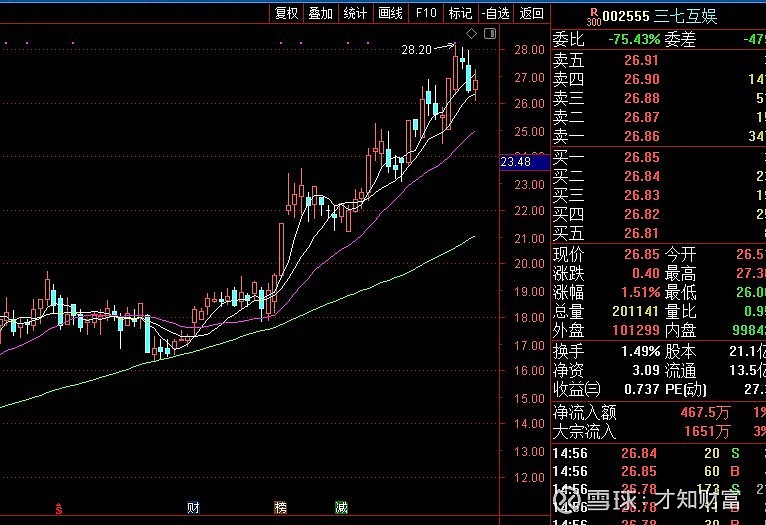Image resolution: width=766 pixels, height=525 pixels.
Task: Click the 收益(三) value 0.737
Action: 641,390
